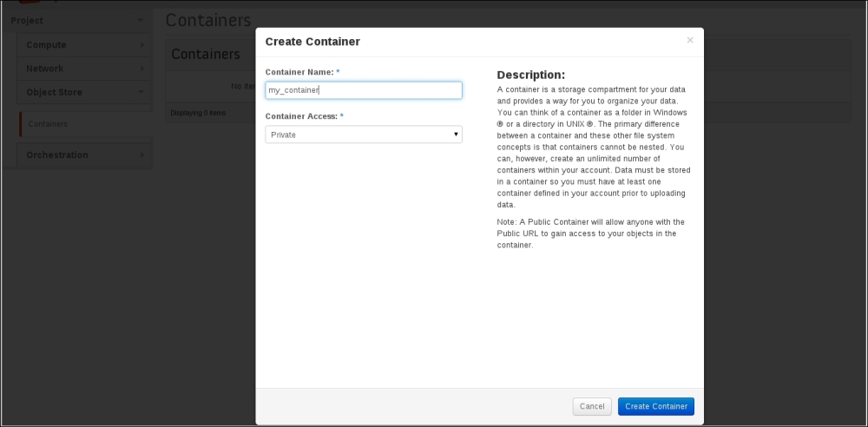Close the Create Container dialog

pyautogui.click(x=690, y=40)
